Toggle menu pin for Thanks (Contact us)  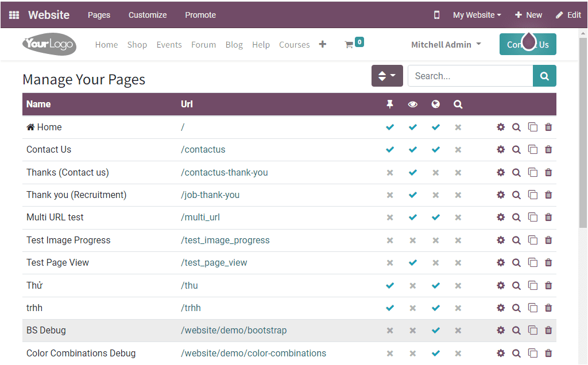(390, 172)
